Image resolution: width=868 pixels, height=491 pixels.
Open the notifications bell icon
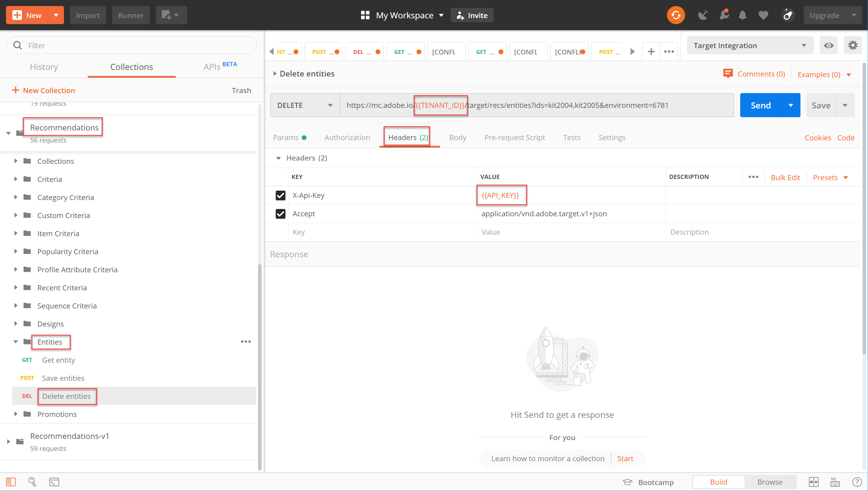pos(742,15)
